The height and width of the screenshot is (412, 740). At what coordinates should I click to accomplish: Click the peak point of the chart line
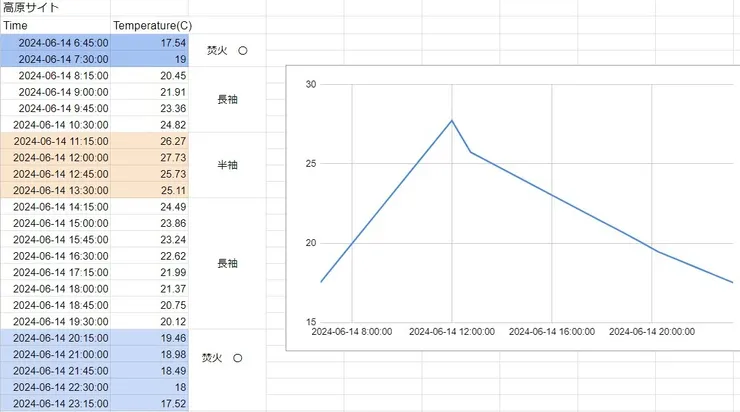click(x=452, y=120)
